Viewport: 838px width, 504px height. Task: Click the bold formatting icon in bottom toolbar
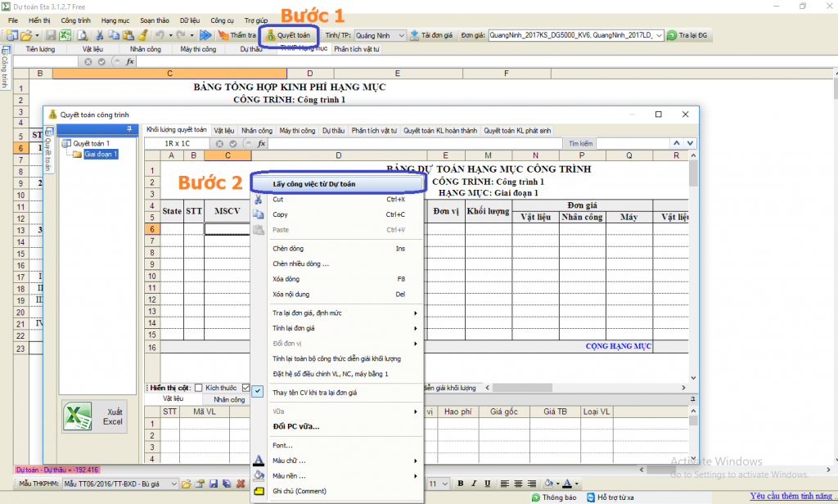(461, 484)
